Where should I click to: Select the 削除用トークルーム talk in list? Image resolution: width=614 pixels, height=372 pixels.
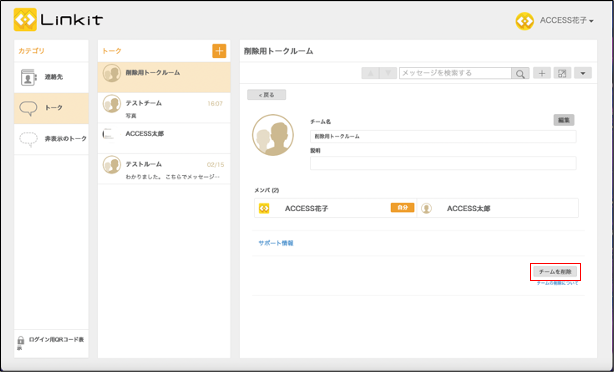point(164,77)
